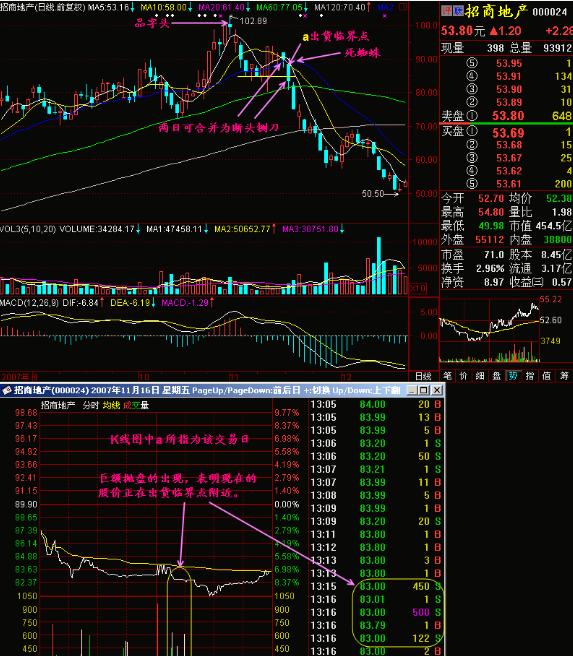Click the blue 联 icon beside the stock name
The image size is (573, 656).
pos(458,11)
